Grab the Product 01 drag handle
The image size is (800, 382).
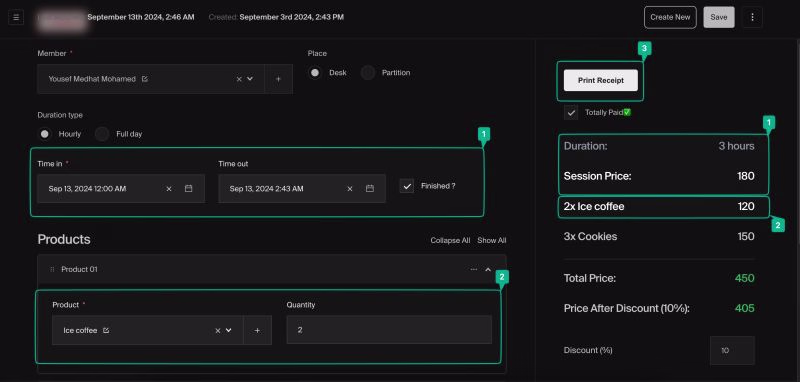coord(52,269)
